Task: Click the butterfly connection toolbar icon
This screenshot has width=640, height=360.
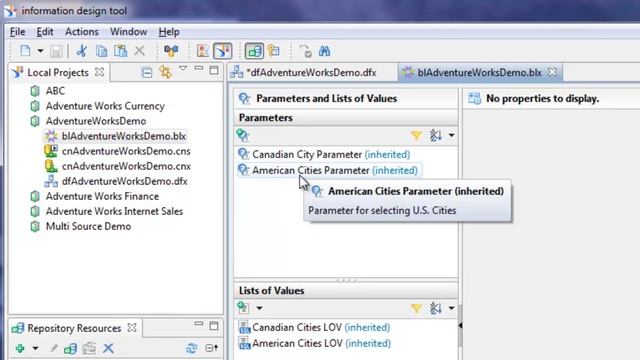Action: tap(171, 51)
